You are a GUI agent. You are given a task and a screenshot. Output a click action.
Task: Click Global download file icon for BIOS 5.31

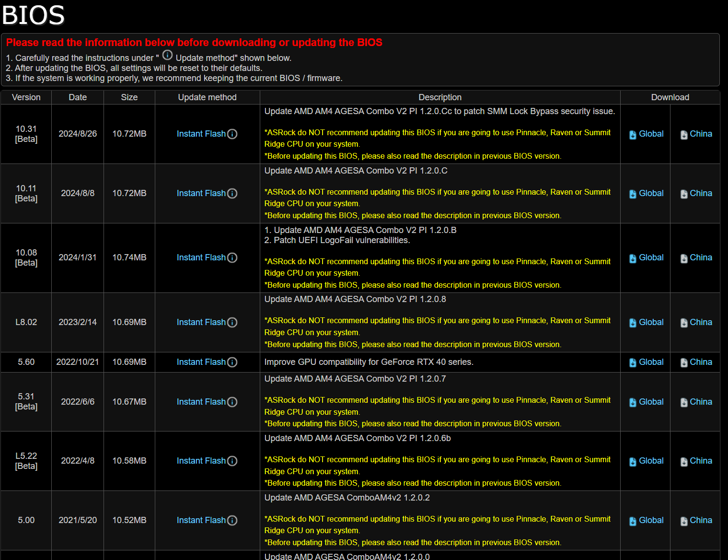tap(633, 403)
